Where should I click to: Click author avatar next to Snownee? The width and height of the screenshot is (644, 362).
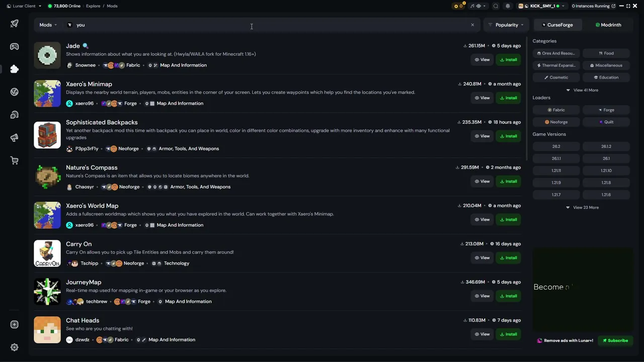pos(69,65)
